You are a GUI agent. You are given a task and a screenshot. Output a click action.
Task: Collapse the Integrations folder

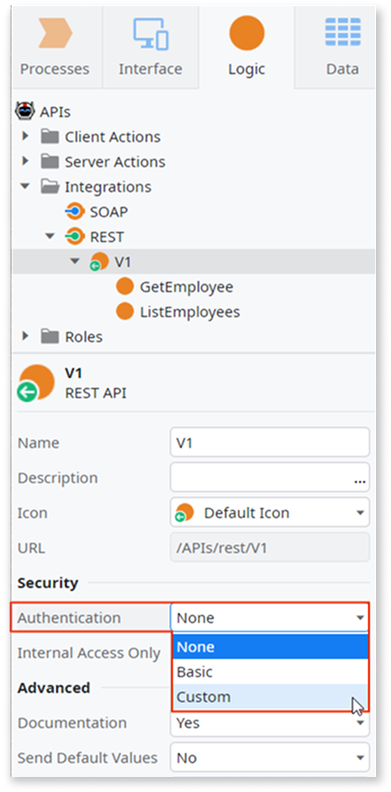pos(25,186)
